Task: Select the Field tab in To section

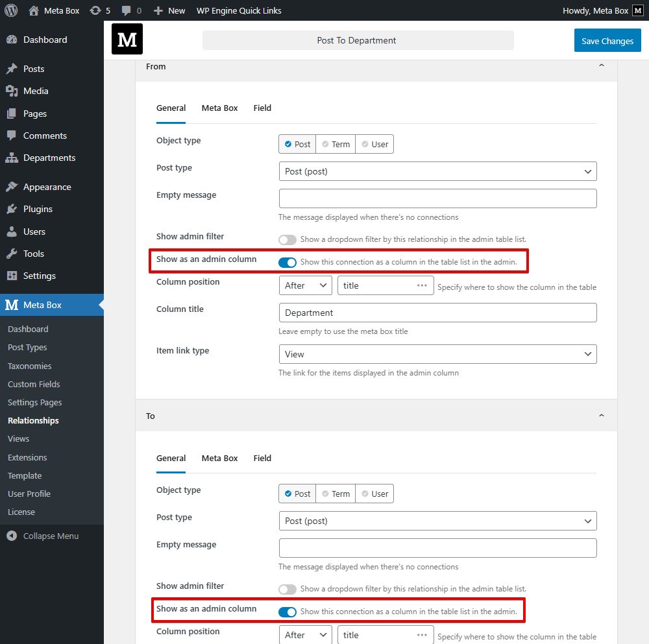Action: tap(262, 458)
